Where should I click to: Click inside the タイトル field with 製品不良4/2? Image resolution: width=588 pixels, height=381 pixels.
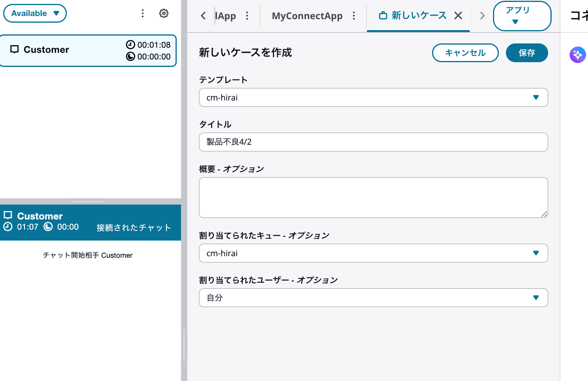373,142
